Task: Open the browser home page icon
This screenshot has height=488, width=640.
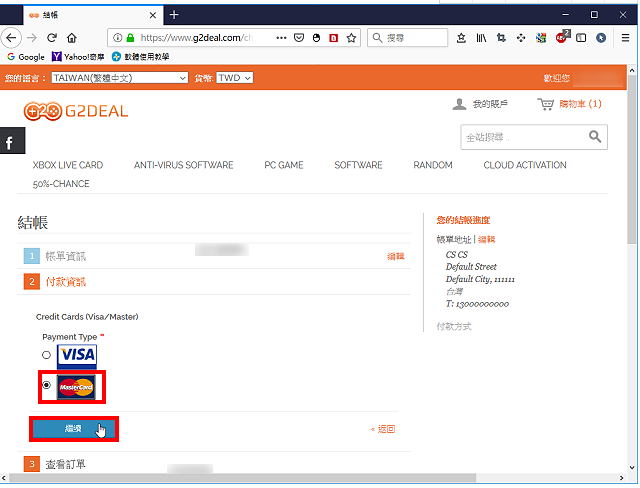Action: point(72,38)
